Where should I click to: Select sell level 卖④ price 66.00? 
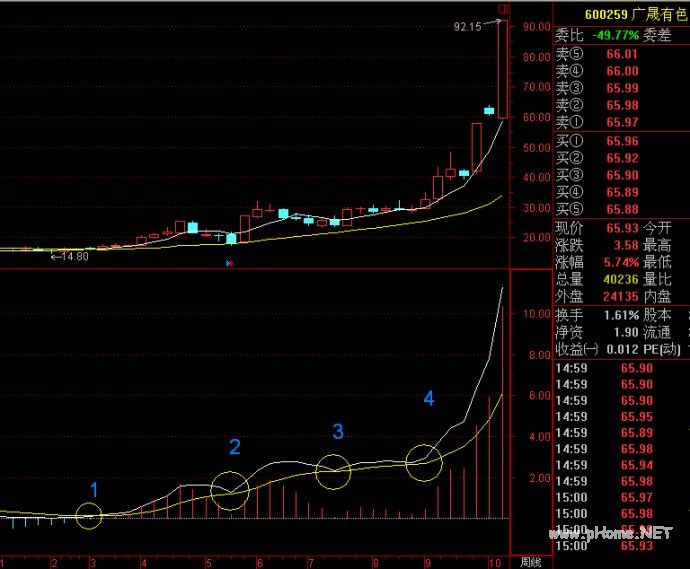click(622, 71)
